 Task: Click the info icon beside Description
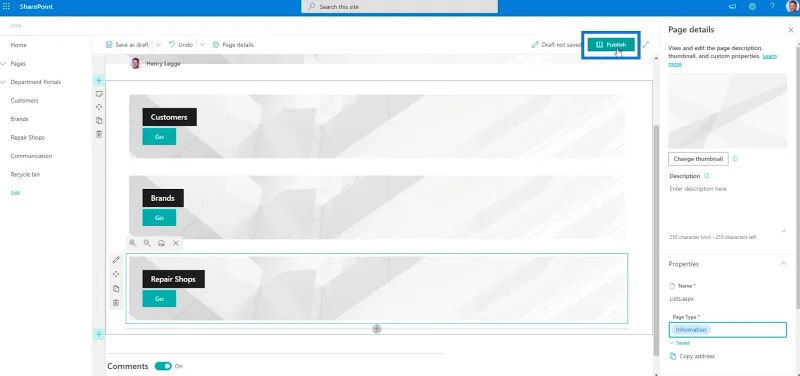point(707,176)
